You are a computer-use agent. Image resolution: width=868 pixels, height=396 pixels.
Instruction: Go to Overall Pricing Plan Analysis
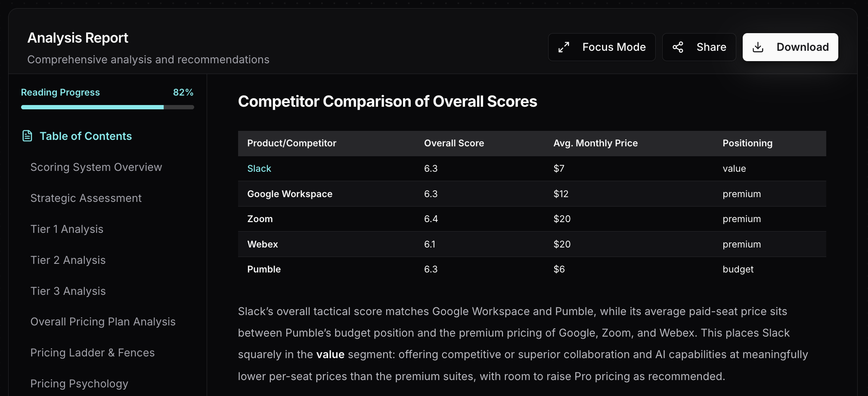(102, 322)
